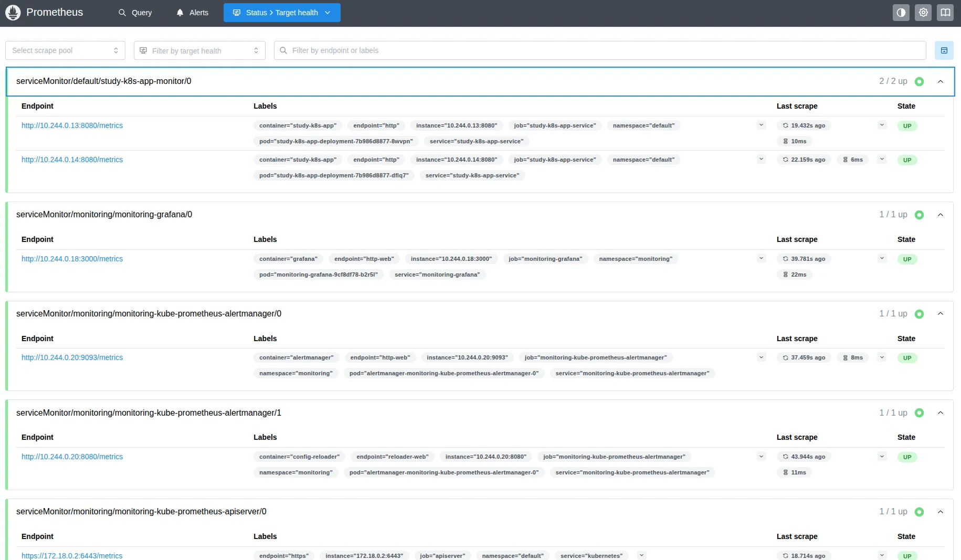Expand labels for 10.244.0.20:9093 target
Viewport: 961px width, 560px height.
pyautogui.click(x=762, y=357)
